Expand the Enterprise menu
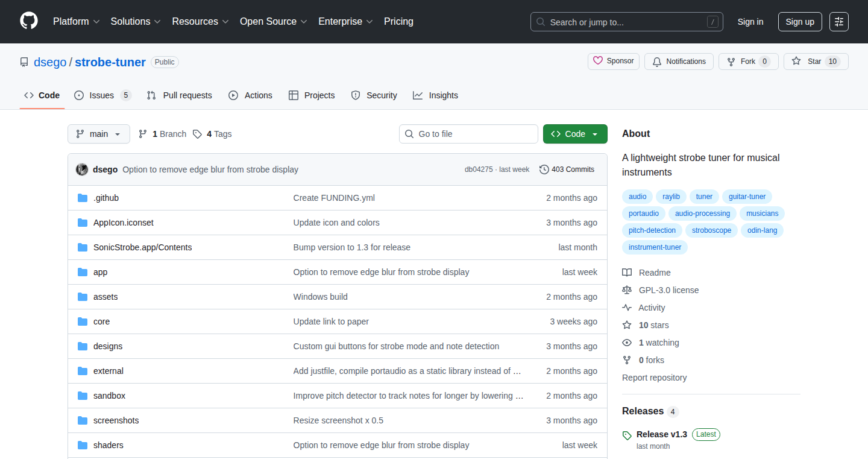 tap(345, 22)
